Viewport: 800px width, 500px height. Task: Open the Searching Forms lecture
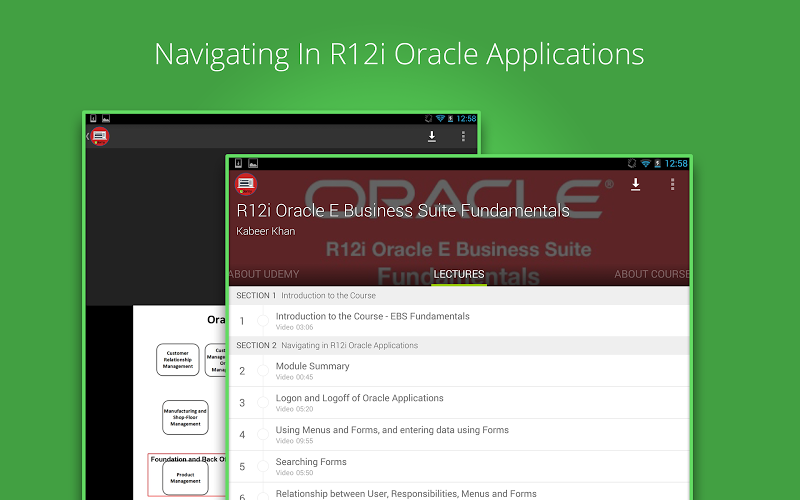tap(459, 466)
